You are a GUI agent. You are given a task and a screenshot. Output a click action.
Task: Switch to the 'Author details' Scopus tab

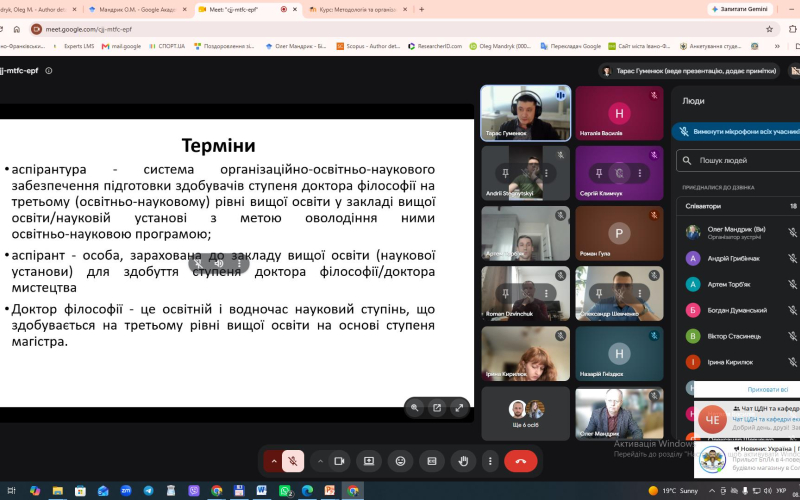click(x=38, y=9)
